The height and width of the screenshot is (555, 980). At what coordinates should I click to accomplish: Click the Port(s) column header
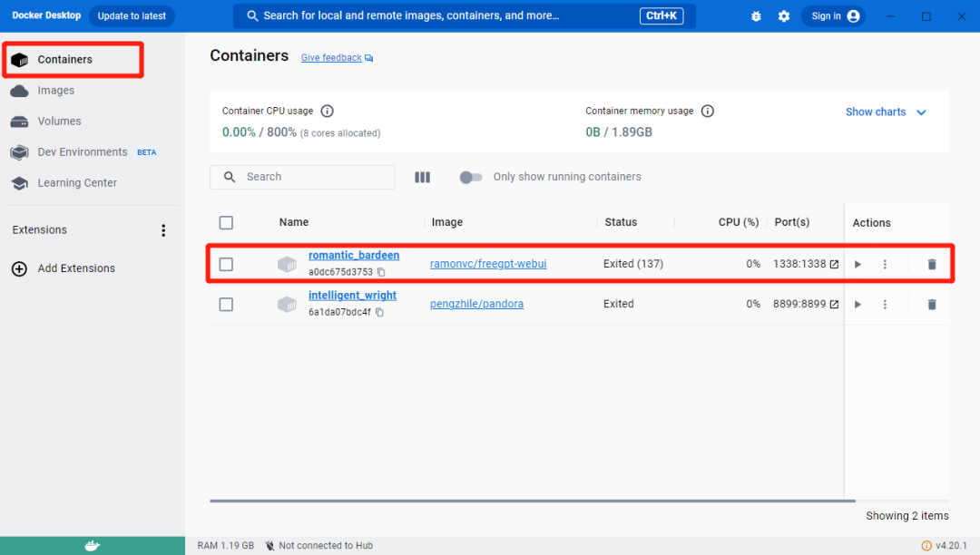(792, 222)
